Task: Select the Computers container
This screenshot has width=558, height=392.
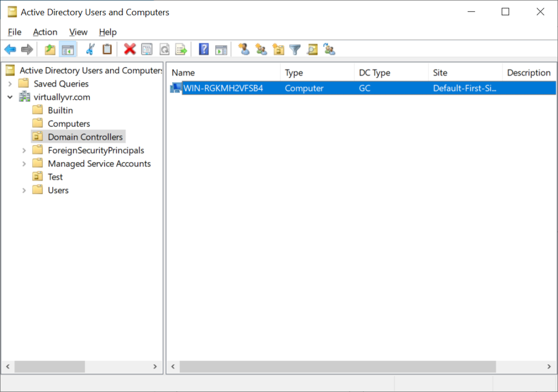Action: 69,124
